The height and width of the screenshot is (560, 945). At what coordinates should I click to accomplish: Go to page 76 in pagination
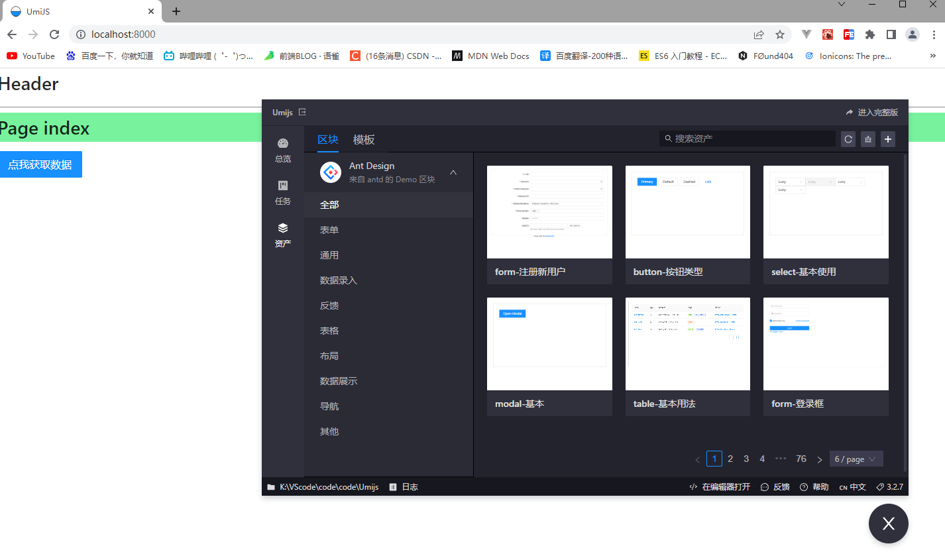click(x=801, y=459)
